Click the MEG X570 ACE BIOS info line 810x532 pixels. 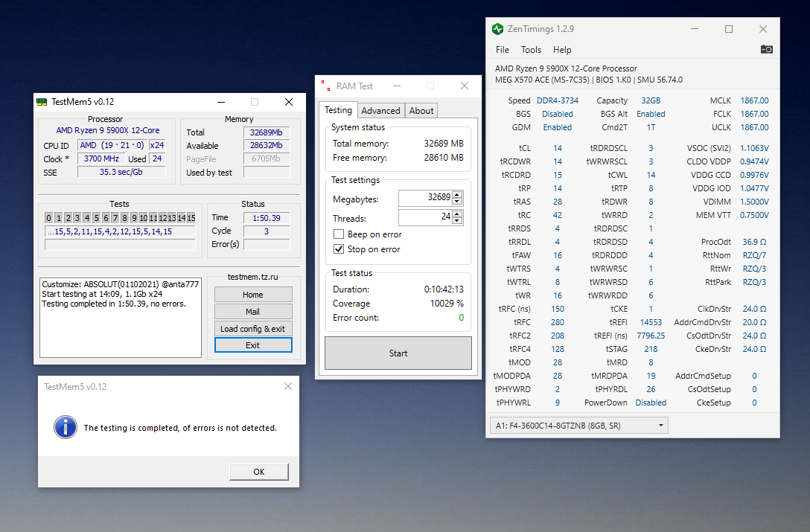pos(589,80)
